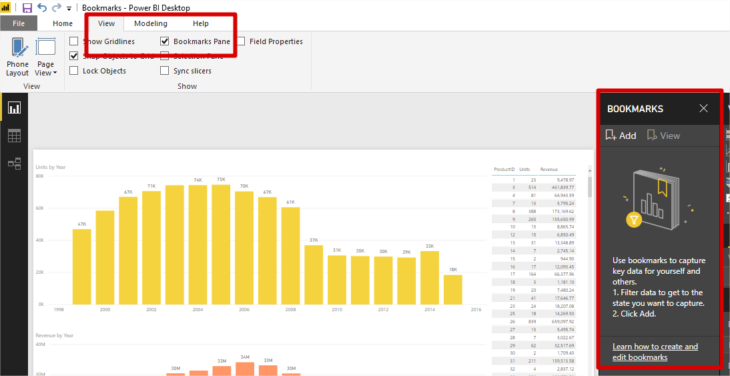The width and height of the screenshot is (730, 376).
Task: Switch to Data view in left sidebar
Action: point(14,136)
